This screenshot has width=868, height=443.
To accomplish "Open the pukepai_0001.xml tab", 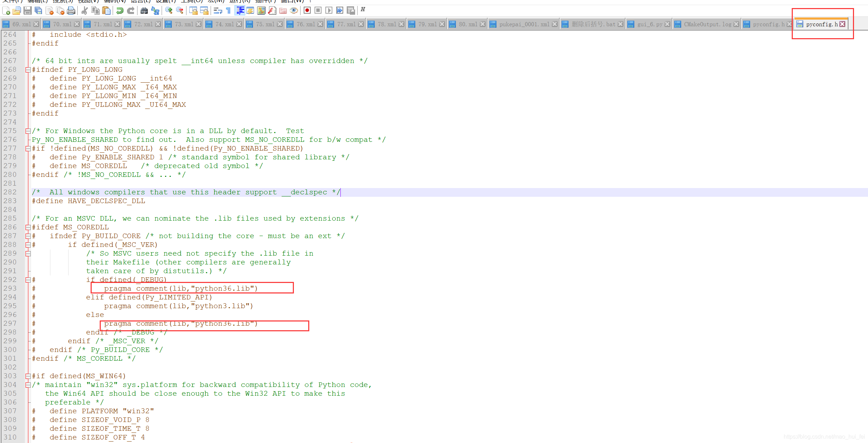I will click(523, 24).
